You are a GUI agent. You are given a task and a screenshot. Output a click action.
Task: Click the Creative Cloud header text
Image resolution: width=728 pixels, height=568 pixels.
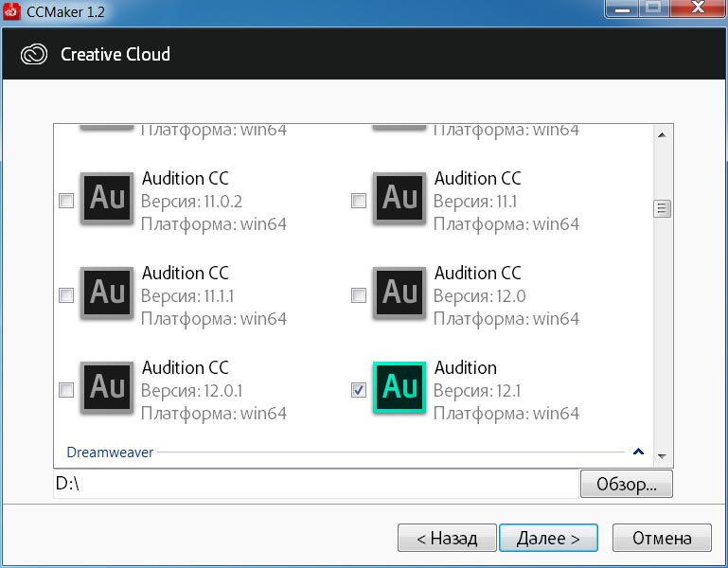coord(115,54)
